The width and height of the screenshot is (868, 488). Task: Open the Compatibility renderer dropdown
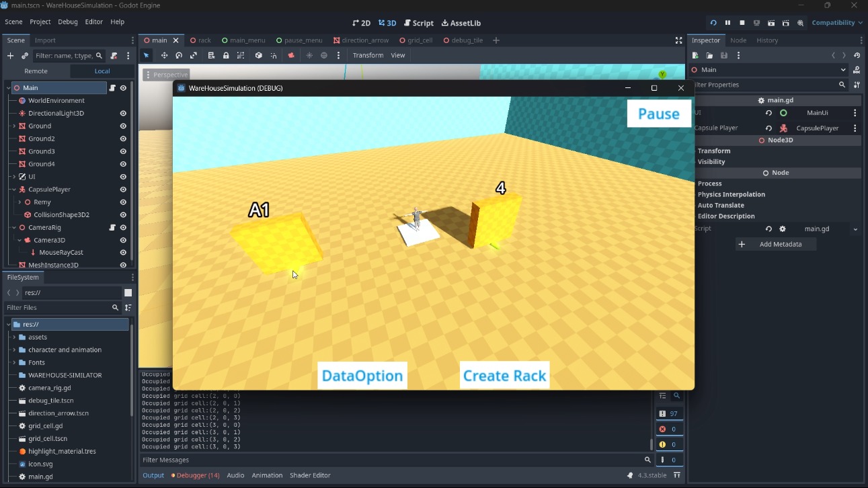coord(836,23)
